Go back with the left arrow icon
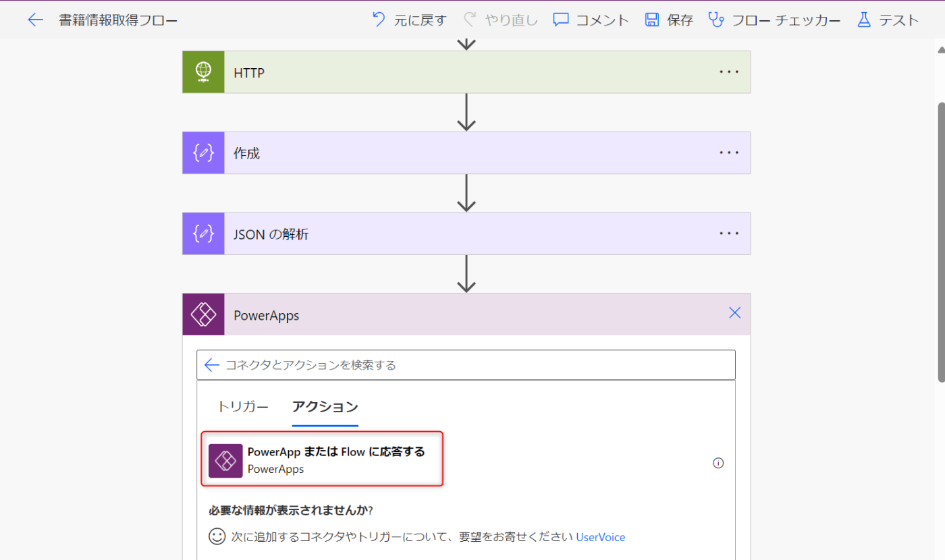Viewport: 945px width, 560px height. 35,20
